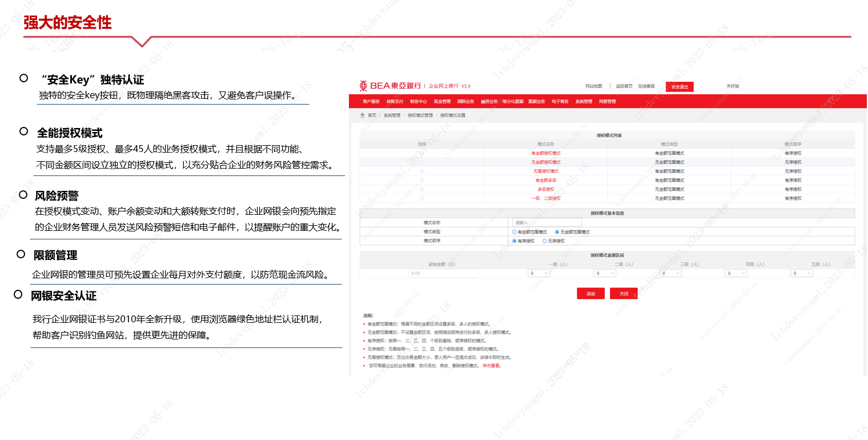This screenshot has width=868, height=440.
Task: Open the 转账支付 menu
Action: [x=395, y=102]
